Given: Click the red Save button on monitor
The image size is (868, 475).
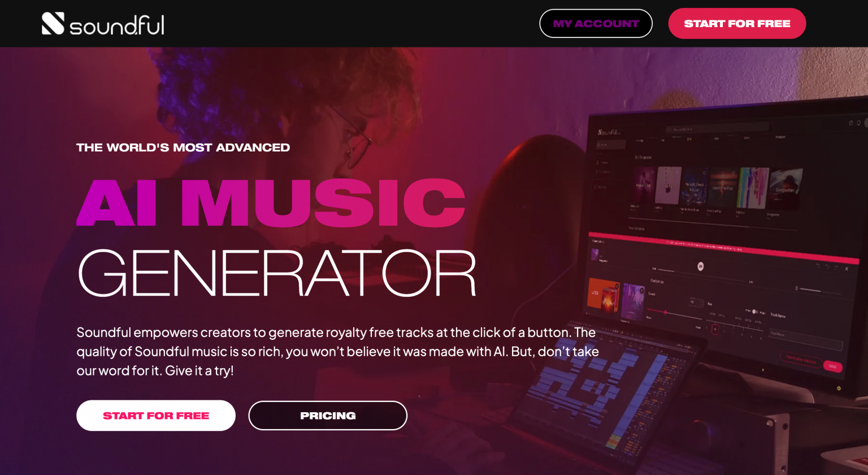Looking at the screenshot, I should 833,366.
